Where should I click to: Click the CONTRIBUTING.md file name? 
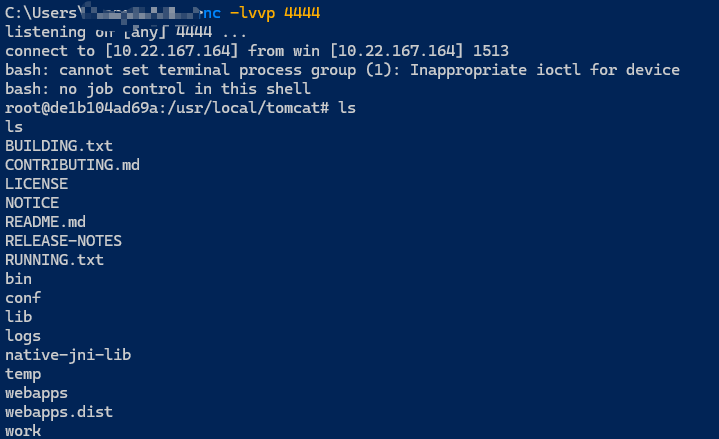(72, 165)
